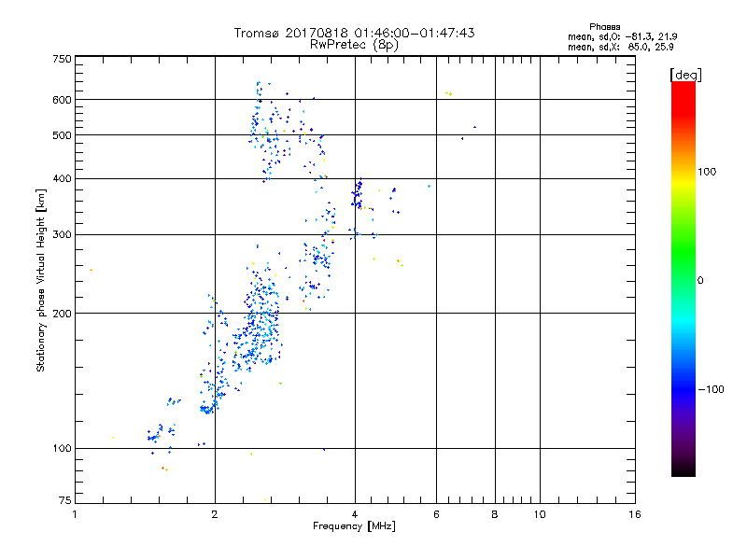Click the '16' x-axis tick label
Image resolution: width=747 pixels, height=560 pixels.
coord(635,514)
